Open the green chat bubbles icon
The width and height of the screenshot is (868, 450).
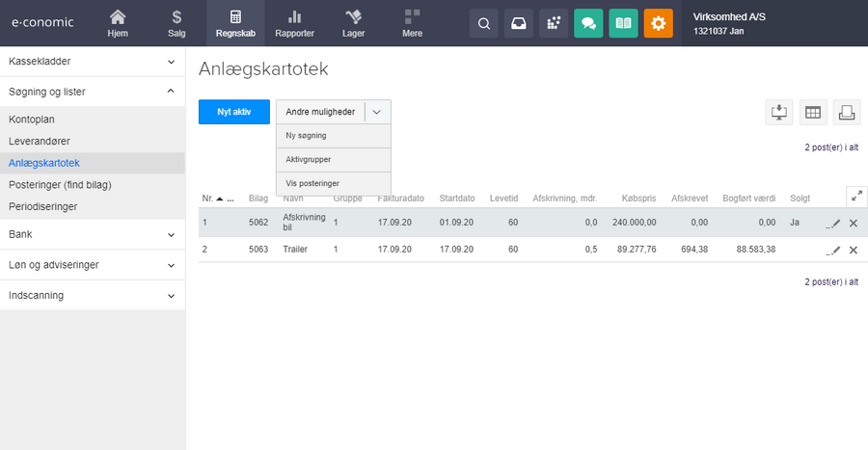[588, 23]
